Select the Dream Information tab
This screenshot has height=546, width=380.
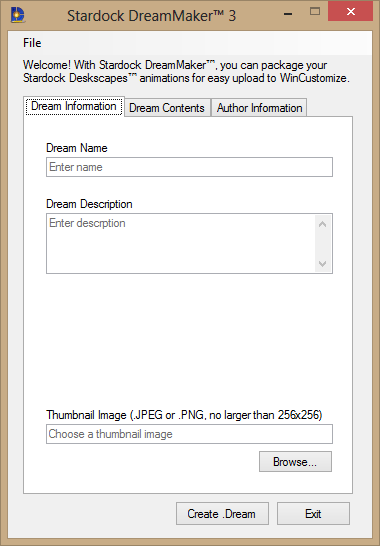pyautogui.click(x=74, y=107)
